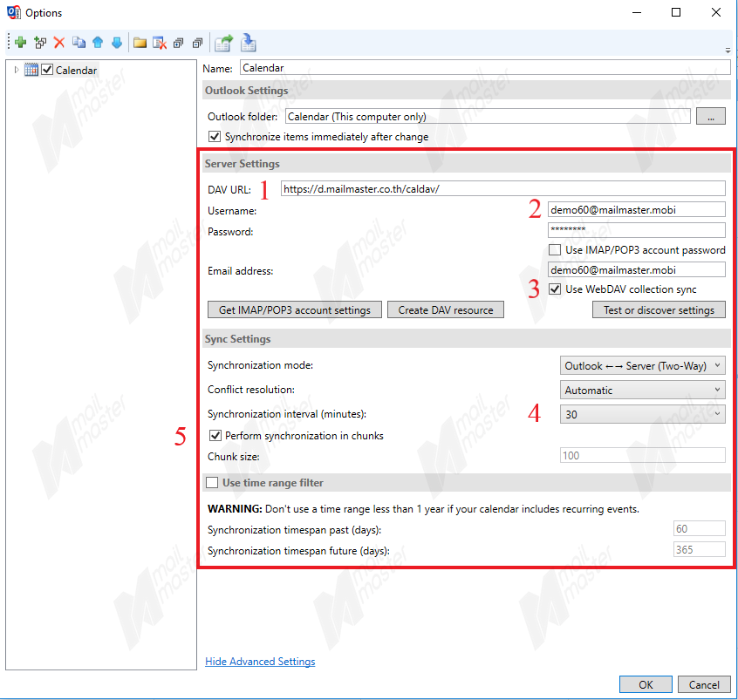Click the Cancel button

704,684
